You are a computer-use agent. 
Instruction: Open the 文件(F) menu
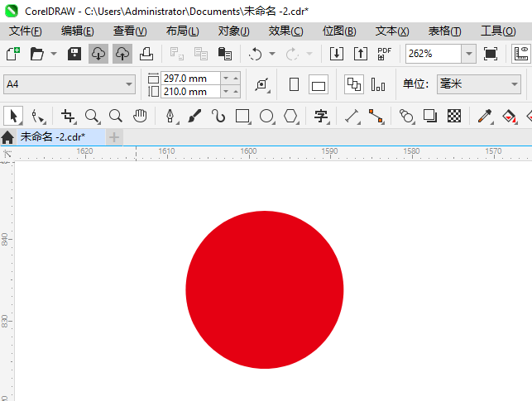pyautogui.click(x=25, y=31)
